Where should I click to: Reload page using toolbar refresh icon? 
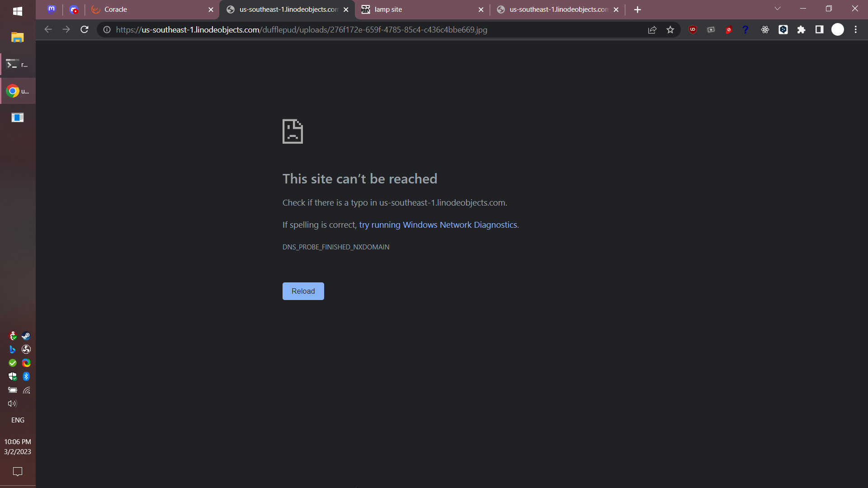click(x=85, y=30)
